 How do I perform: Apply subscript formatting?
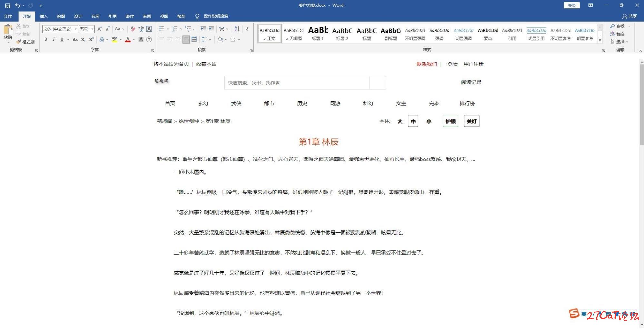83,39
